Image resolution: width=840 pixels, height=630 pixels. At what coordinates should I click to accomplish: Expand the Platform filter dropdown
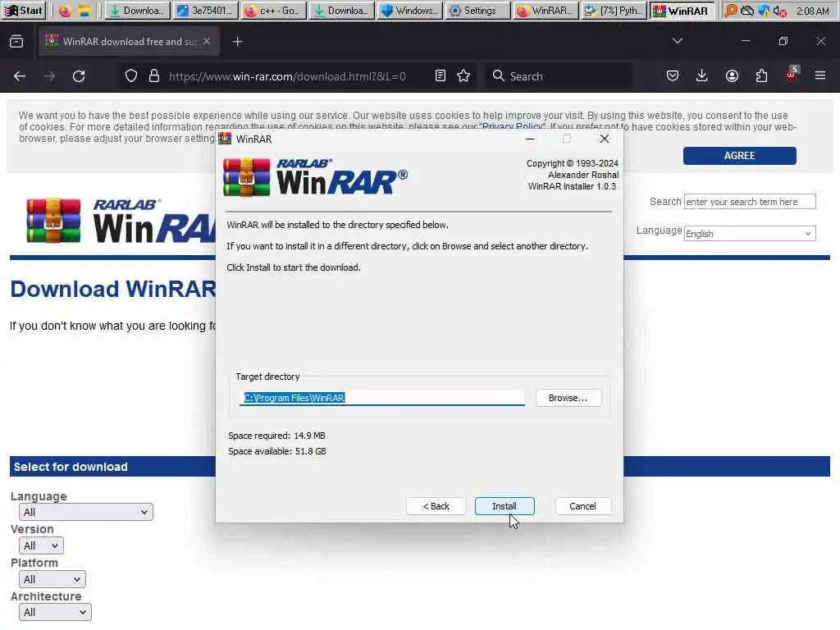click(x=52, y=579)
